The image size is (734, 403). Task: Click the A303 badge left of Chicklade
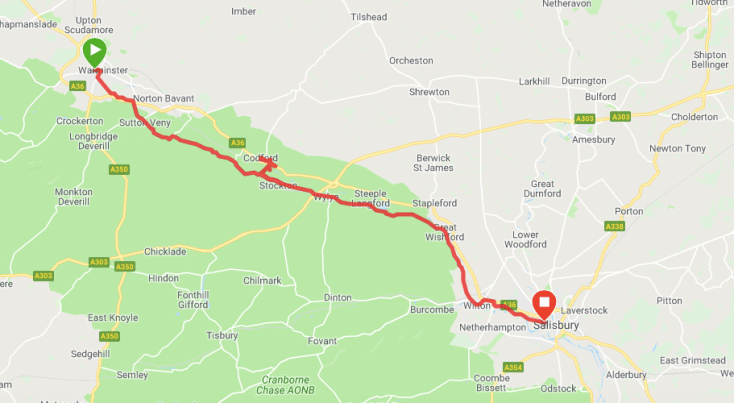99,262
